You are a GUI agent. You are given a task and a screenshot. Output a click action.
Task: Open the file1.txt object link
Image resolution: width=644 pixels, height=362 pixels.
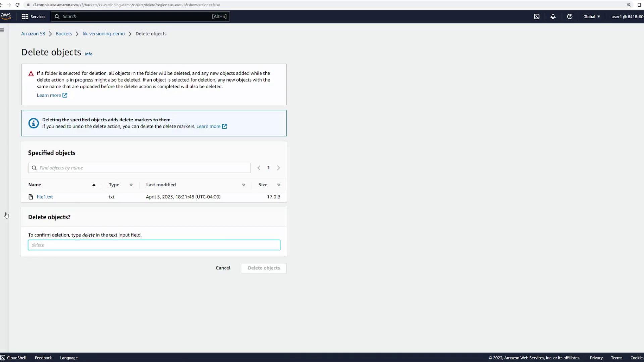click(x=45, y=197)
